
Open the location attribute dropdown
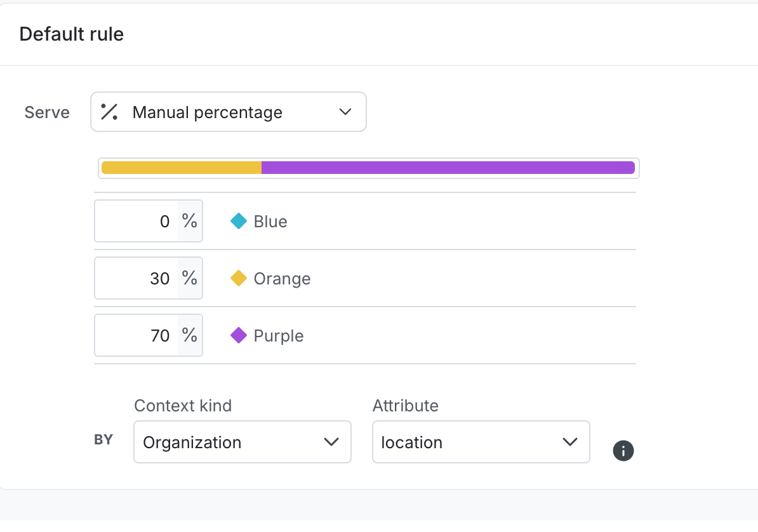481,442
